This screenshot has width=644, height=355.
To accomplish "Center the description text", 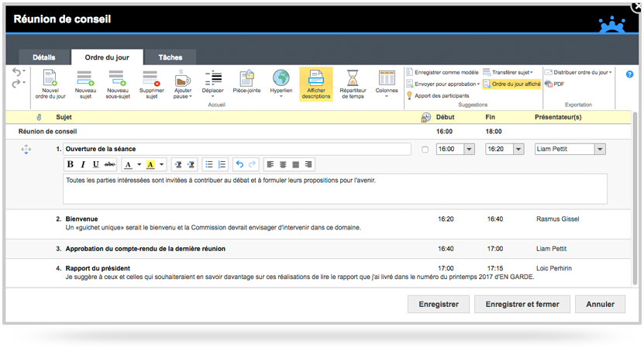I will (x=283, y=164).
